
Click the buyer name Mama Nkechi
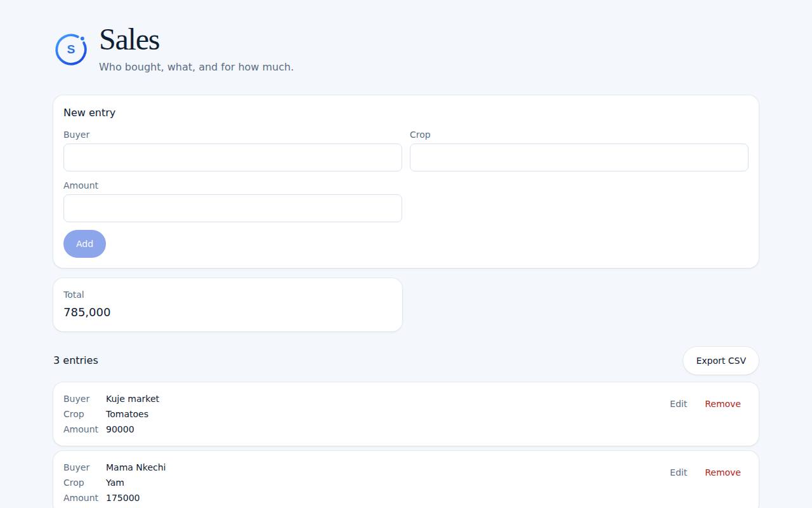pyautogui.click(x=136, y=467)
